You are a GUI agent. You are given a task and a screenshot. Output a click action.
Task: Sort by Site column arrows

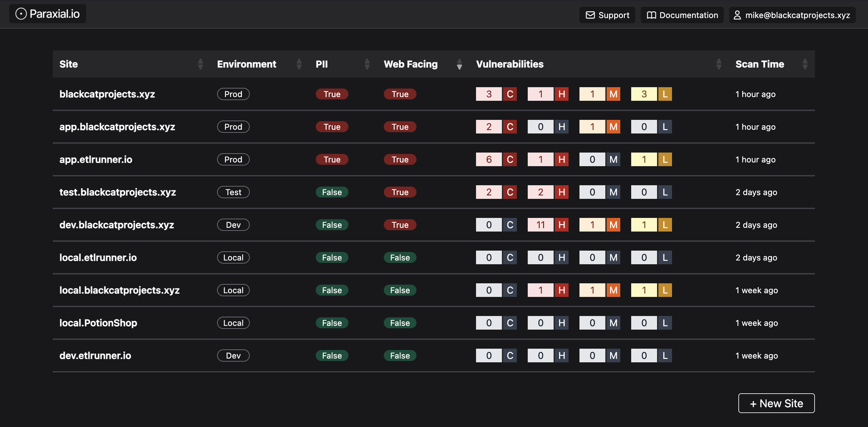pyautogui.click(x=200, y=64)
